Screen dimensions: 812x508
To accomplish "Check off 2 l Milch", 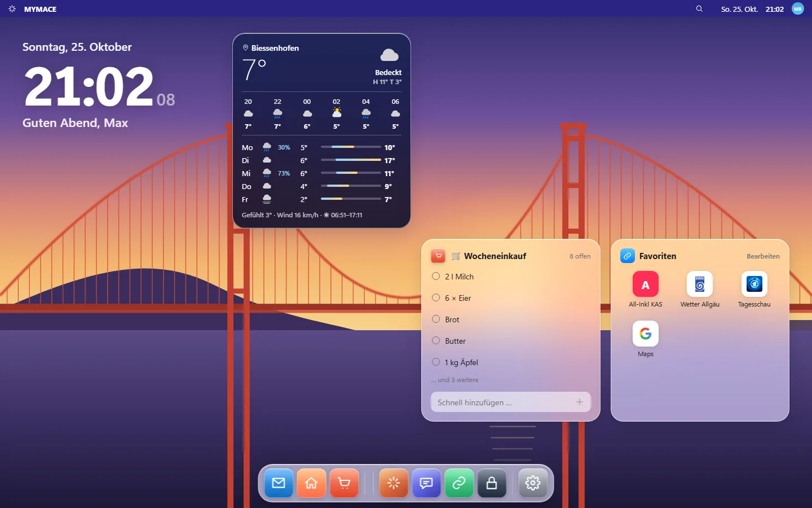I will tap(436, 276).
